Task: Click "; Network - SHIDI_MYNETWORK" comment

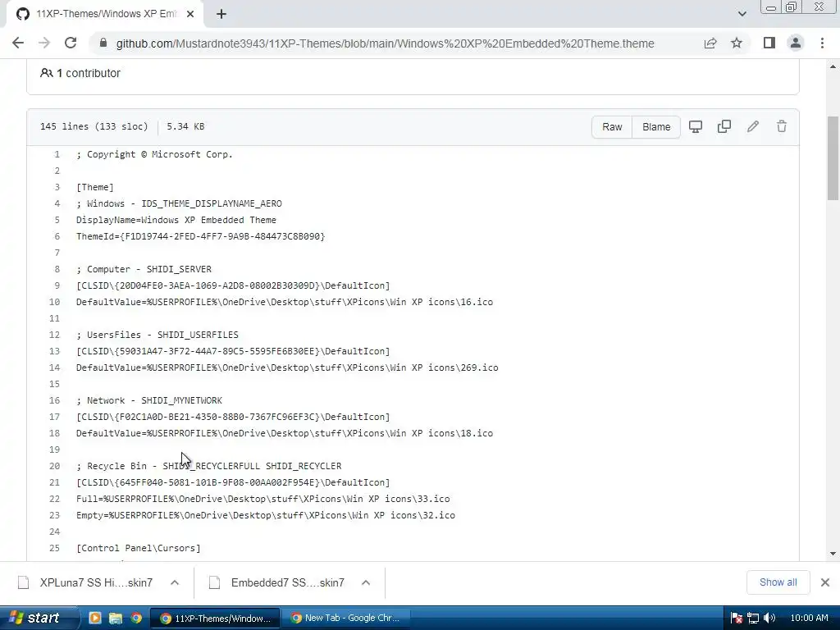Action: click(x=149, y=400)
